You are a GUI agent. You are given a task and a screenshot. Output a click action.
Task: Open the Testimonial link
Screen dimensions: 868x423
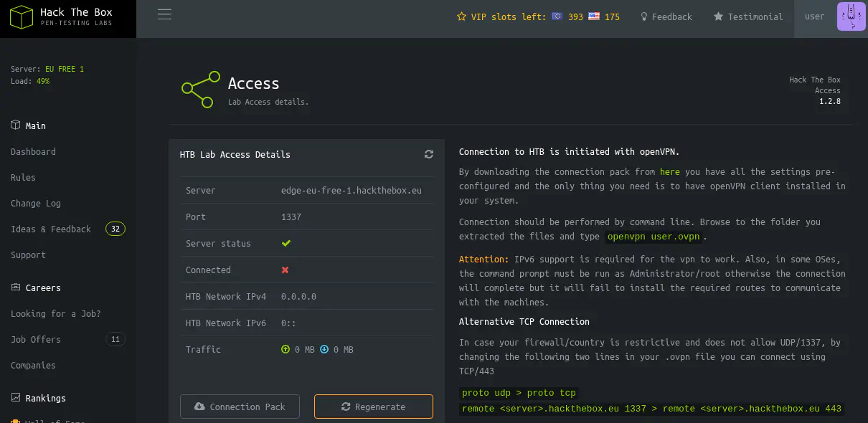pos(748,16)
